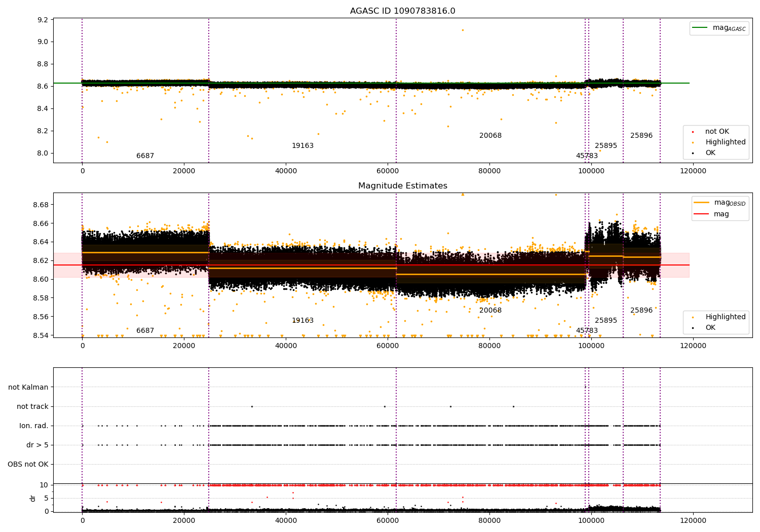Click OBSID label 25896 in the top plot
760x532 pixels.
[x=641, y=136]
